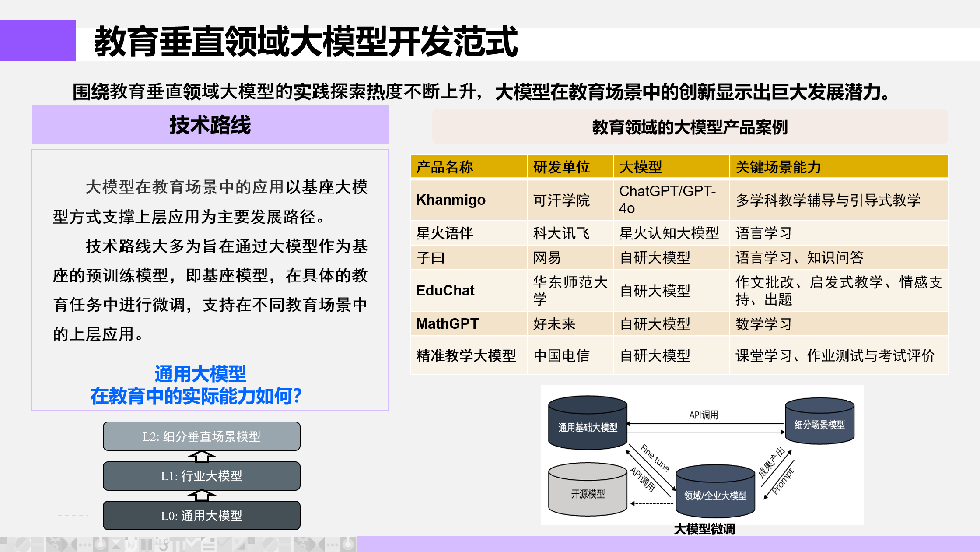
Task: Select the 领域/企业大模型 cylinder shape
Action: pos(715,492)
